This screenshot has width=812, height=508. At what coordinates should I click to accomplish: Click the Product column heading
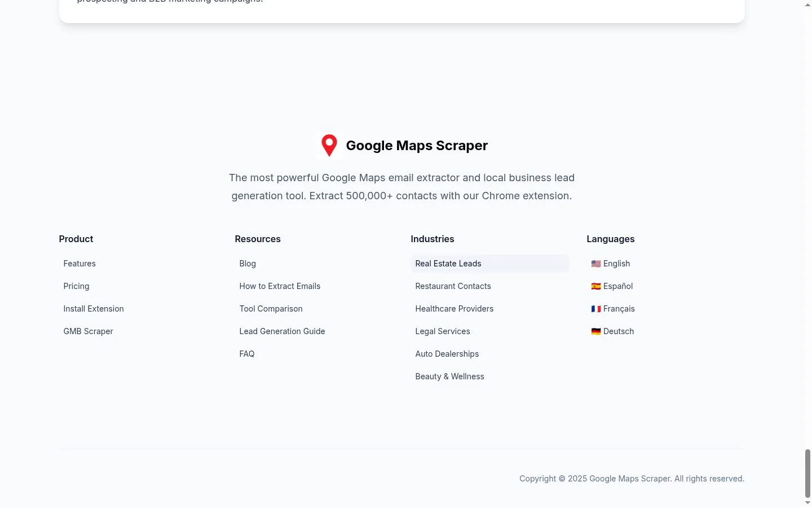pos(76,239)
